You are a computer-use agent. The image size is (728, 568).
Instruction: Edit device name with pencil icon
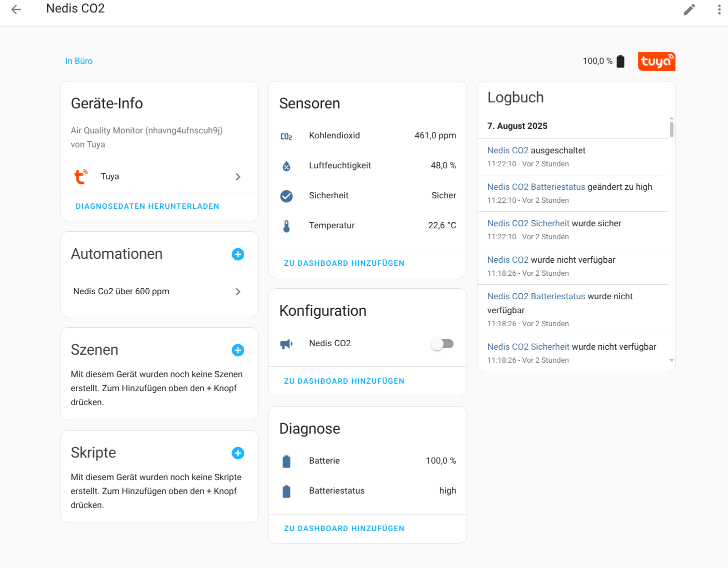(x=689, y=9)
